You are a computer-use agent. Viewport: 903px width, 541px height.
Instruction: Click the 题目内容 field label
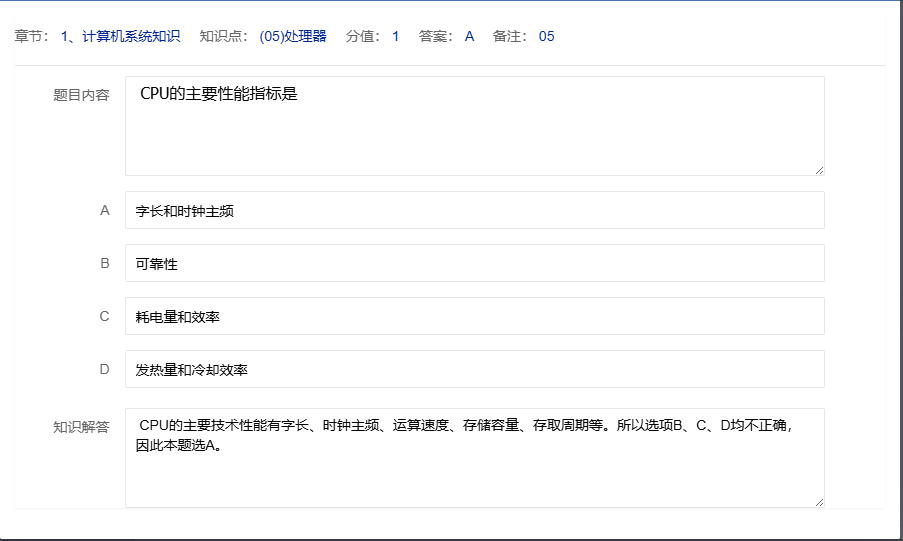(81, 96)
